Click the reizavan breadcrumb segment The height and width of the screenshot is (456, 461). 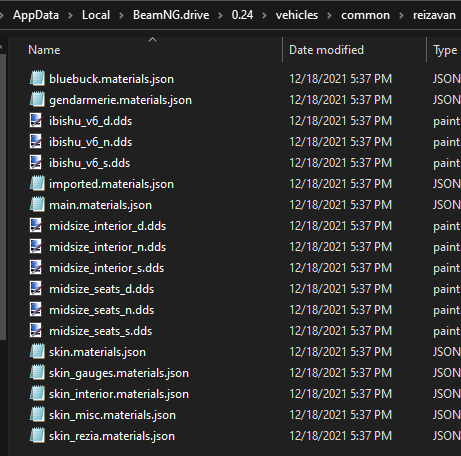(x=434, y=15)
